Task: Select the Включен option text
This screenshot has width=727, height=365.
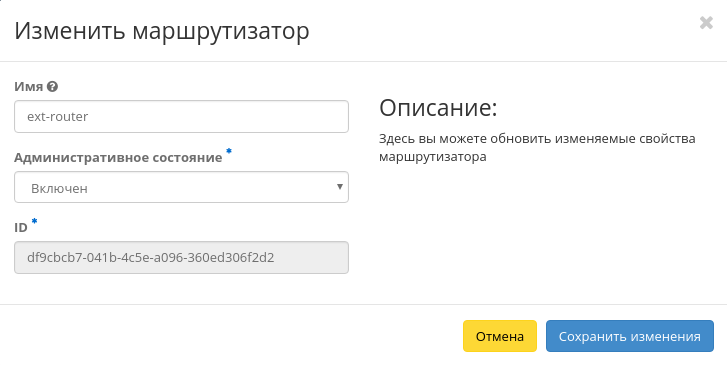Action: coord(59,188)
